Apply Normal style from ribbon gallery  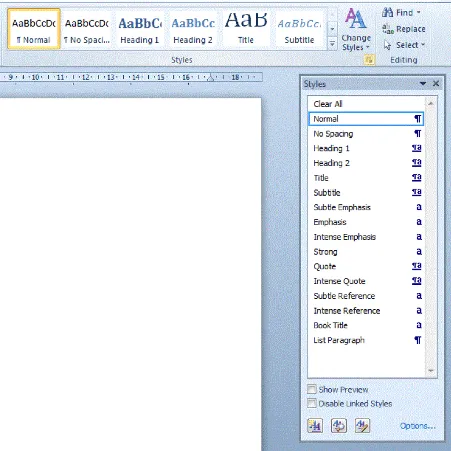point(34,29)
